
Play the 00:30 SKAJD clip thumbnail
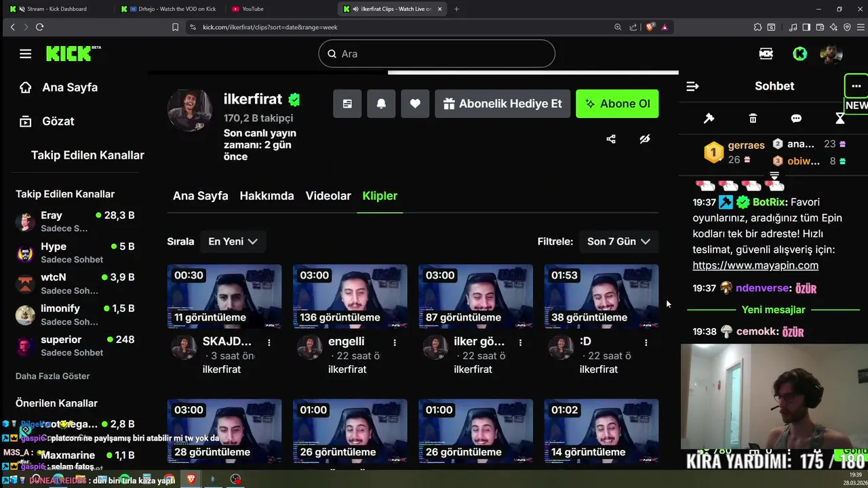[x=224, y=296]
